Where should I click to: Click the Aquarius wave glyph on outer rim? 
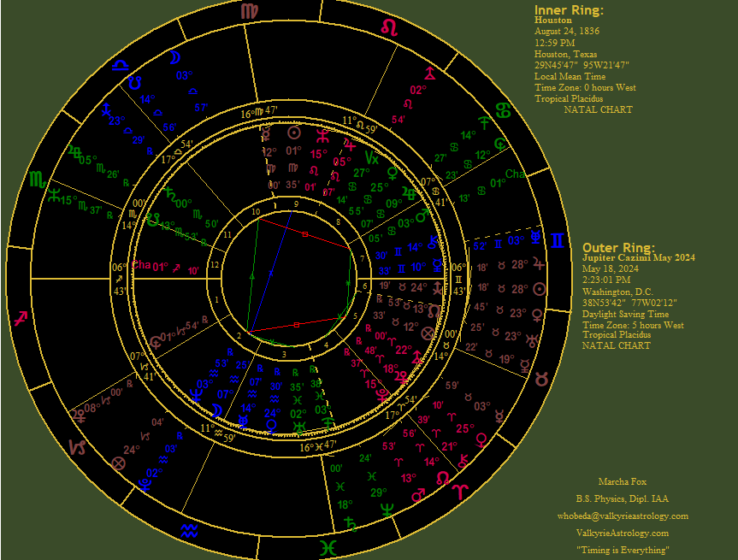click(x=190, y=531)
